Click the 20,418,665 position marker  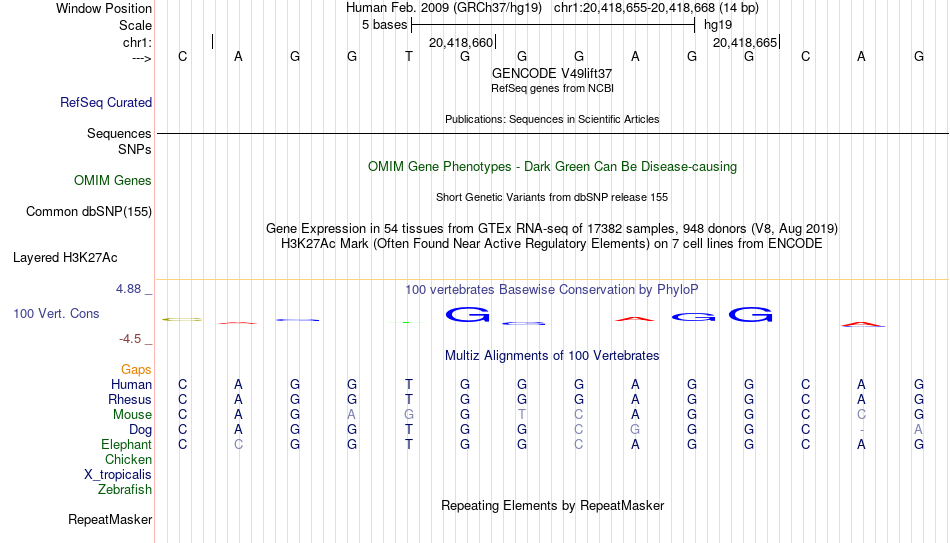point(745,42)
